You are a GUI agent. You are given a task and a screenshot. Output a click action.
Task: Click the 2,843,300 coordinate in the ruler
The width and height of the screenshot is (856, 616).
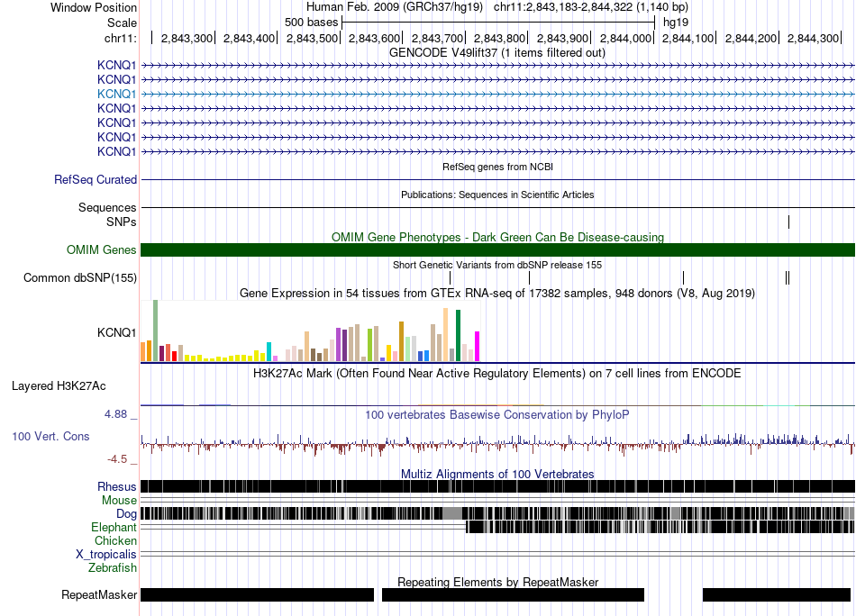[x=187, y=38]
